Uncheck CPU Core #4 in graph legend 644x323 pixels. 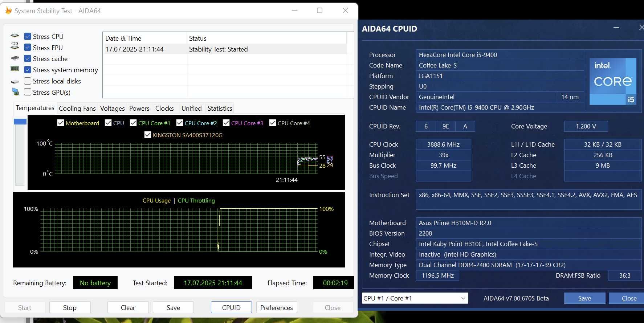(x=272, y=123)
